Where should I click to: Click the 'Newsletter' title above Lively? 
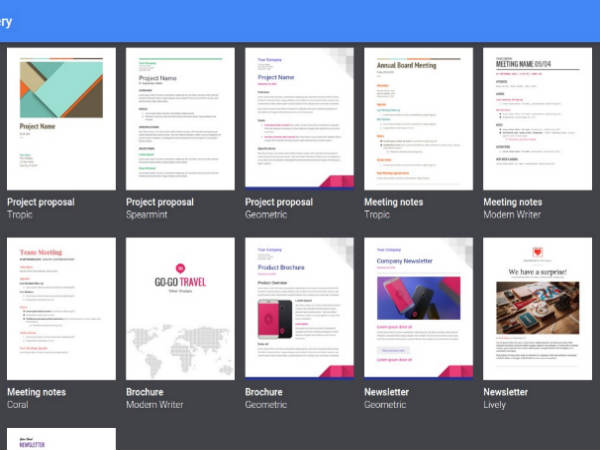pyautogui.click(x=507, y=392)
